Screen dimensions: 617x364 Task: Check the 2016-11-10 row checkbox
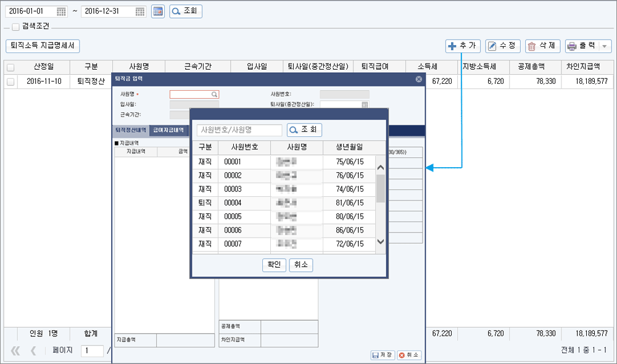(x=10, y=82)
